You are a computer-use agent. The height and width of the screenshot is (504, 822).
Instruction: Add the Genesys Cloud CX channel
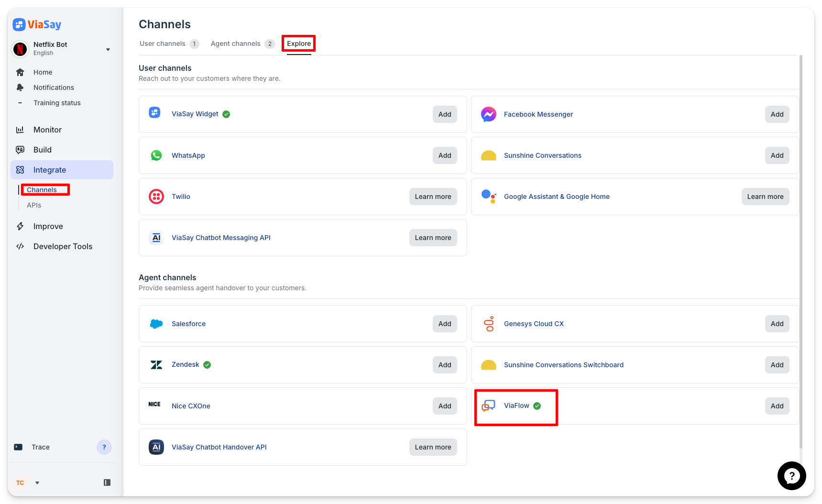(x=777, y=324)
